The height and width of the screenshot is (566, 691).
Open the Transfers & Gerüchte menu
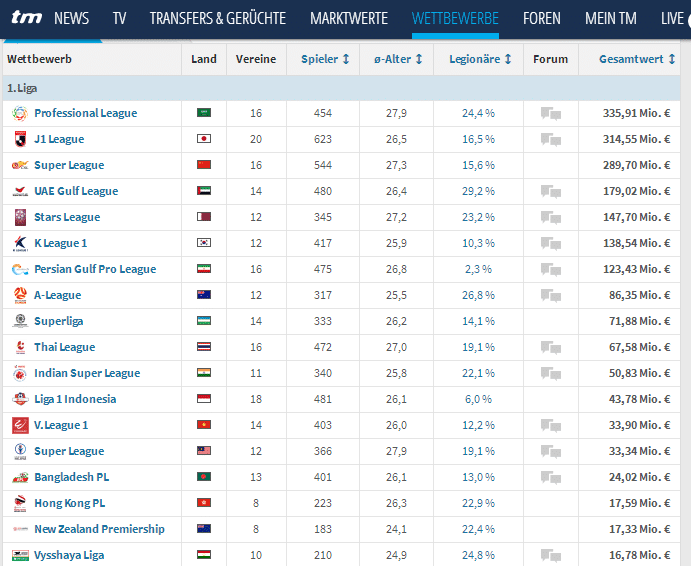[x=217, y=18]
